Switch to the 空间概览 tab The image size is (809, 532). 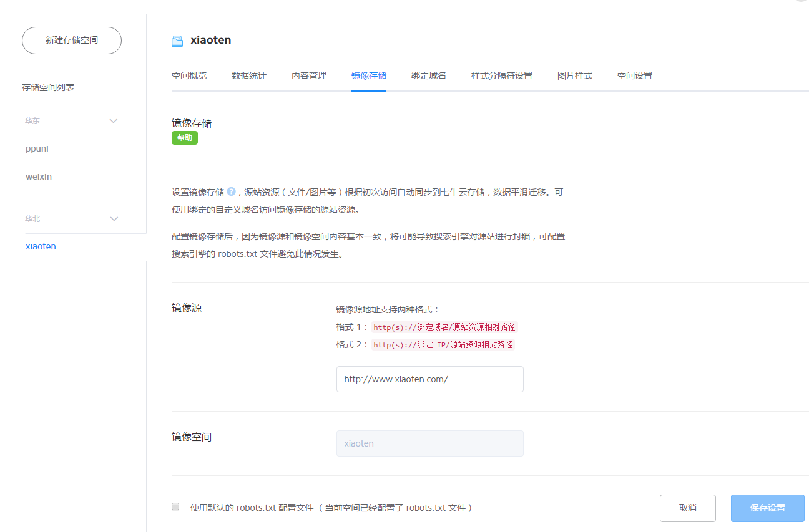pyautogui.click(x=189, y=75)
